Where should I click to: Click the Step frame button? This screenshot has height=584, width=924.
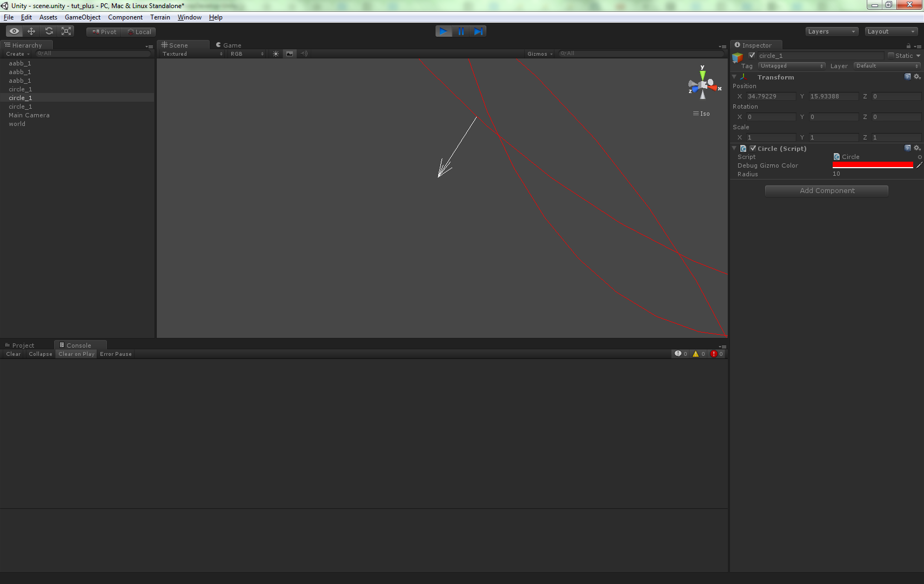click(479, 31)
